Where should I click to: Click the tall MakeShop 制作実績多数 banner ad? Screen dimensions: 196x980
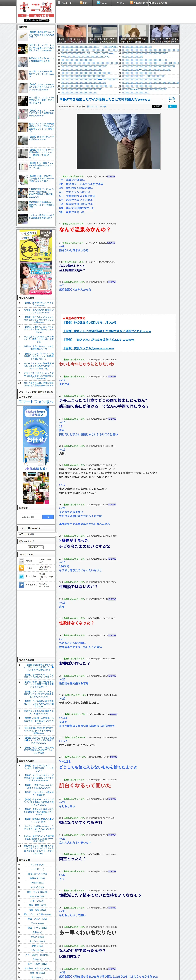coord(36,455)
